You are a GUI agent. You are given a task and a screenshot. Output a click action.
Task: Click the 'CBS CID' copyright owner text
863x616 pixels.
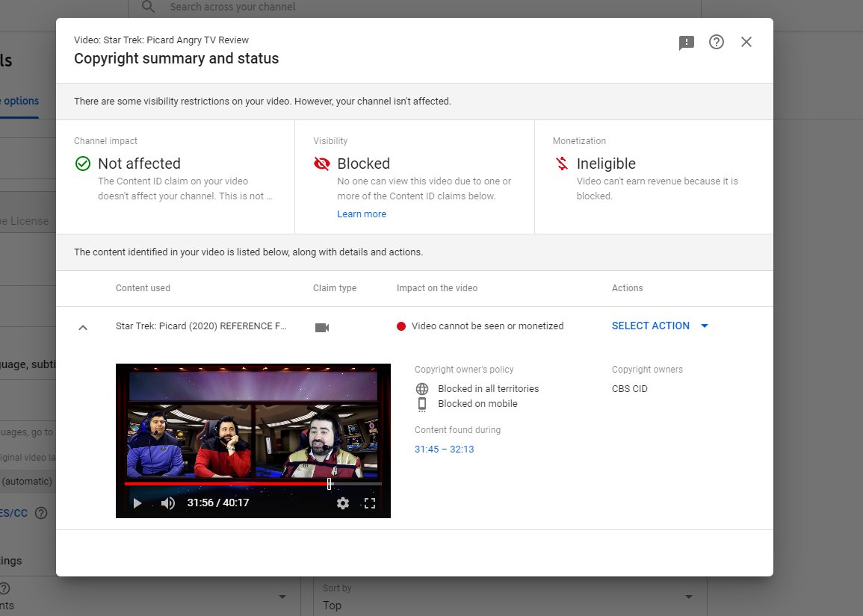(x=630, y=389)
